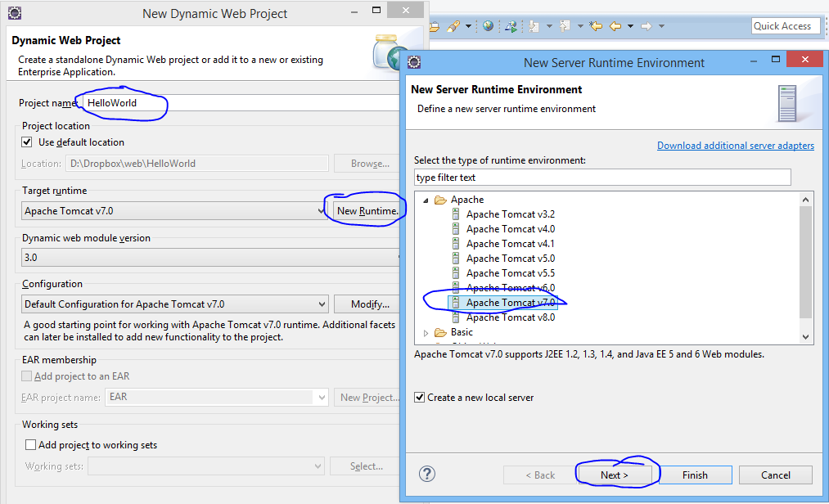Click the New Project button for EAR
829x504 pixels.
point(368,397)
